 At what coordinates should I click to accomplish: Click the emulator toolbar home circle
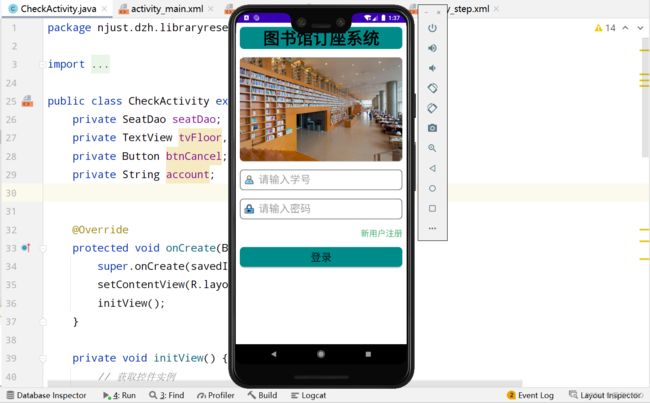(432, 188)
